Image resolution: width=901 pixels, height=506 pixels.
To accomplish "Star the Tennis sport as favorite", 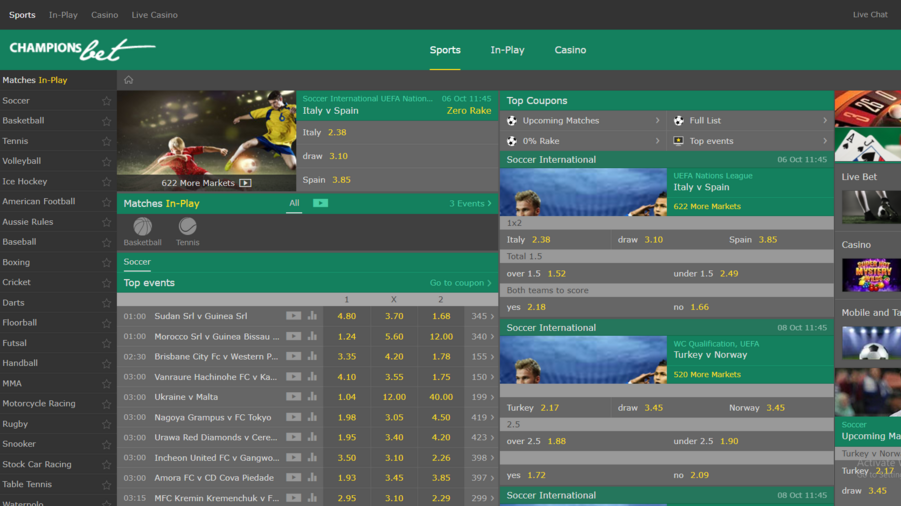I will pyautogui.click(x=106, y=141).
